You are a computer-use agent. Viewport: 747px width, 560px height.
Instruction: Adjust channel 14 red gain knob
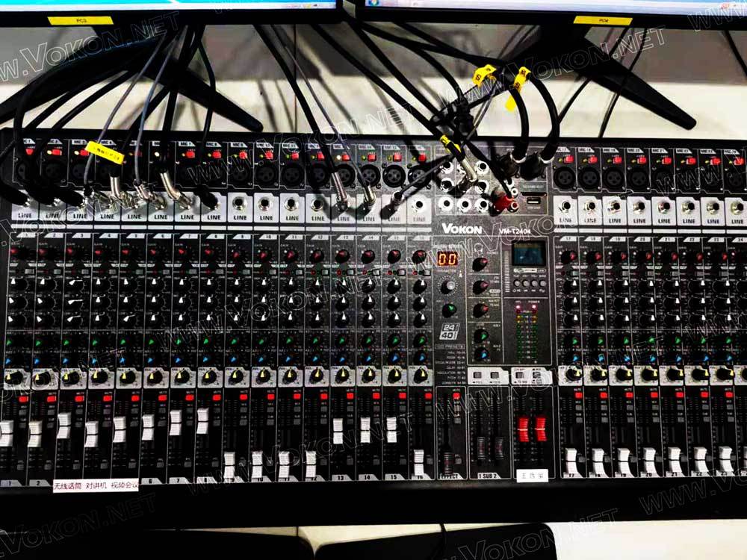pos(368,258)
